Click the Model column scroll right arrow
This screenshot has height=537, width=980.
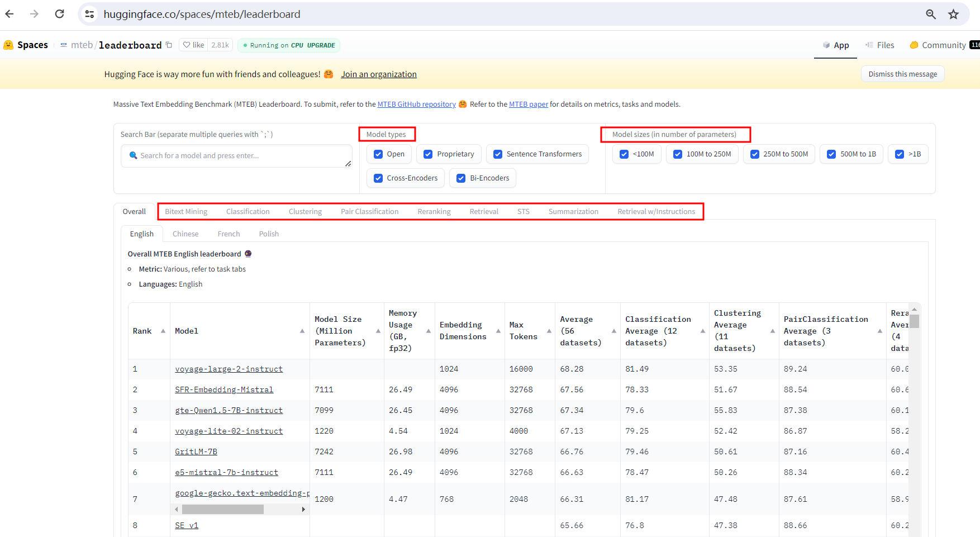(x=303, y=509)
